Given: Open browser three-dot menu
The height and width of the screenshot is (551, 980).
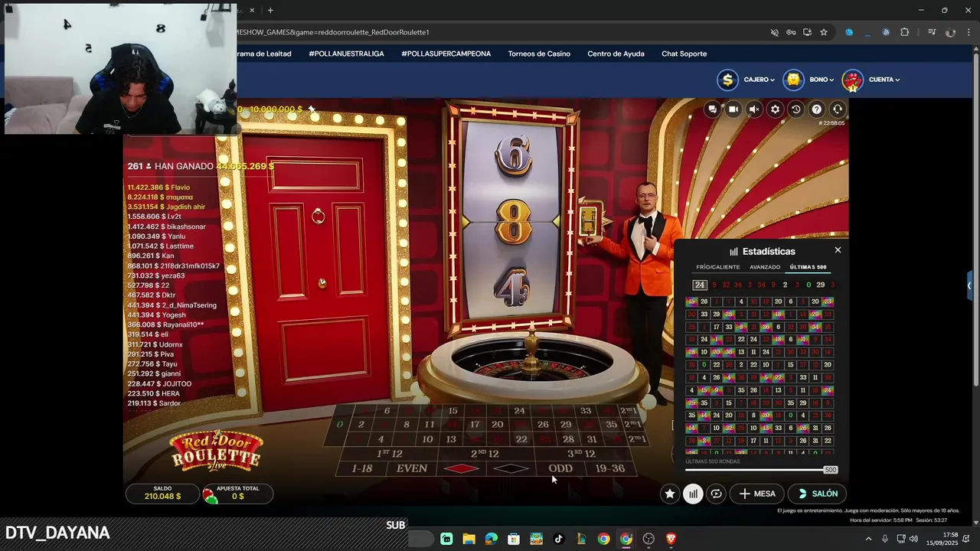Looking at the screenshot, I should (968, 32).
